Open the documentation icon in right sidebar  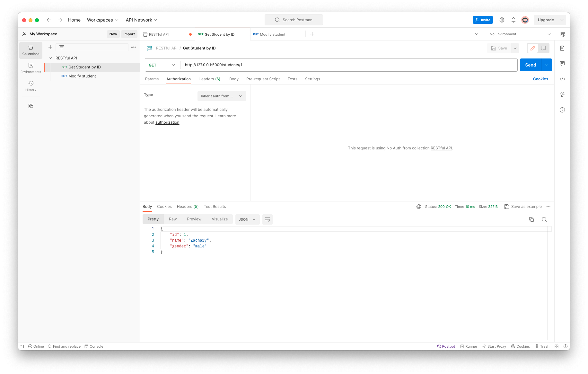pos(562,48)
